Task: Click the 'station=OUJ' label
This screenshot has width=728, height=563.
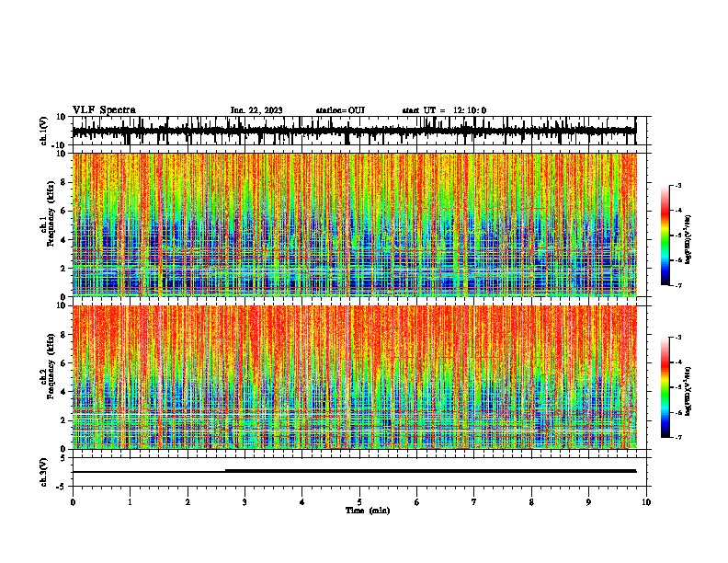Action: pyautogui.click(x=340, y=110)
